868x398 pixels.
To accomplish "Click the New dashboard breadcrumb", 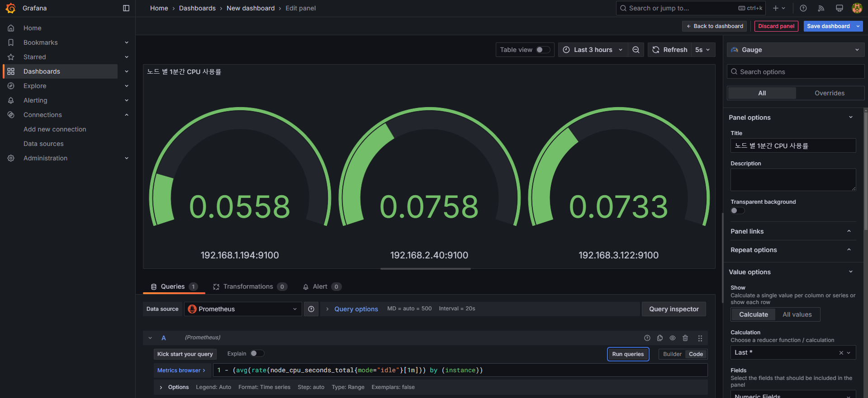I will (x=251, y=8).
